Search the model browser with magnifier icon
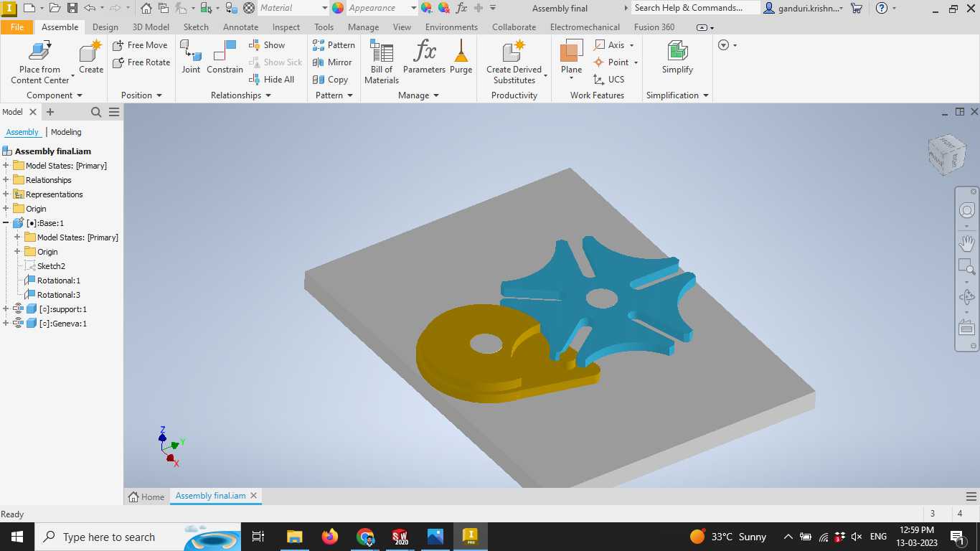Image resolution: width=980 pixels, height=551 pixels. 96,112
